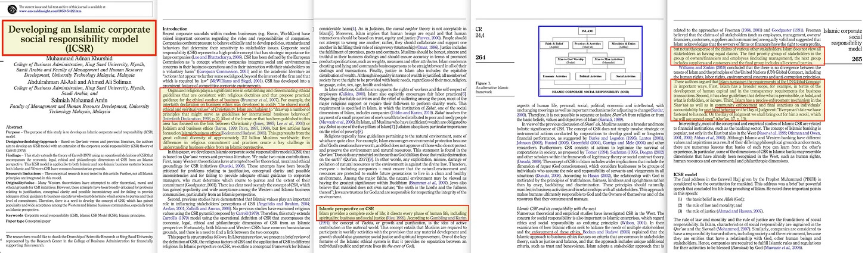Click author line Abdulrahman Al-Aali and Ahmed Ali Soliman
Image resolution: width=868 pixels, height=253 pixels.
(x=80, y=83)
